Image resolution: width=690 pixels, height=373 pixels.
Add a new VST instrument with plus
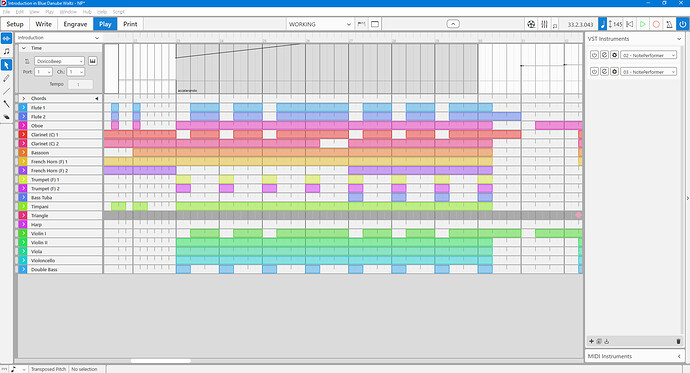tap(591, 341)
